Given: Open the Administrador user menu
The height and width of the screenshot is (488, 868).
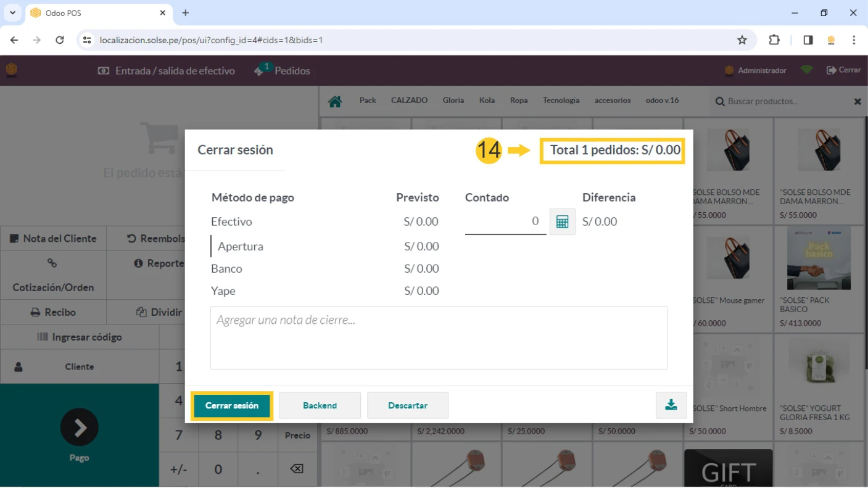Looking at the screenshot, I should [756, 70].
